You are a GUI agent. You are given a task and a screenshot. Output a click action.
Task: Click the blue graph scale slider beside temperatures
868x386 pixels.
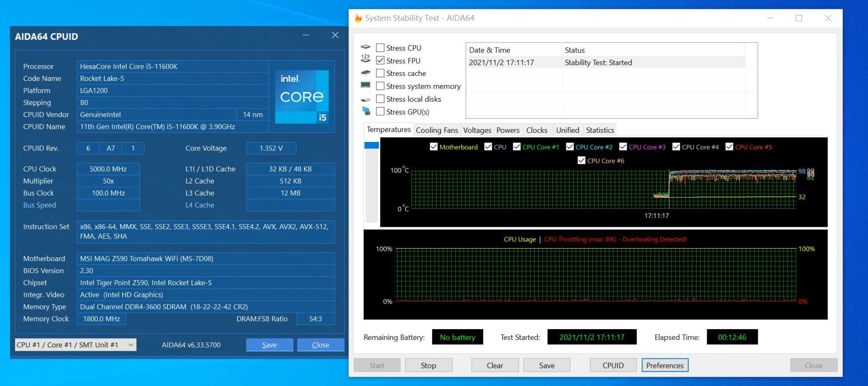(x=372, y=145)
